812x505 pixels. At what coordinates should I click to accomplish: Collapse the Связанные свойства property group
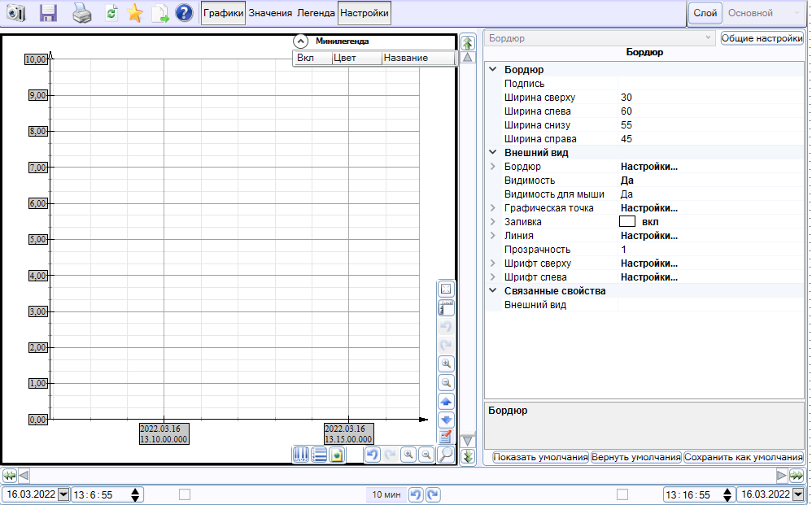tap(493, 291)
